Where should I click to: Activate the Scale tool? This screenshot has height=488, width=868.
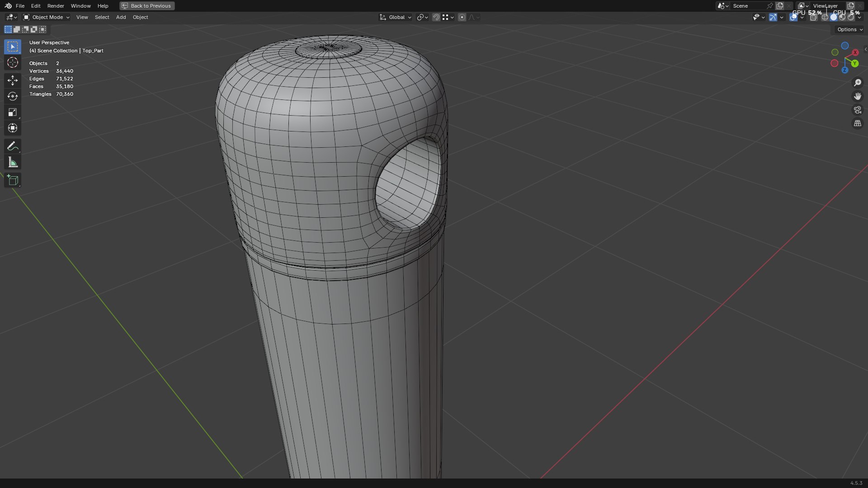pos(13,112)
